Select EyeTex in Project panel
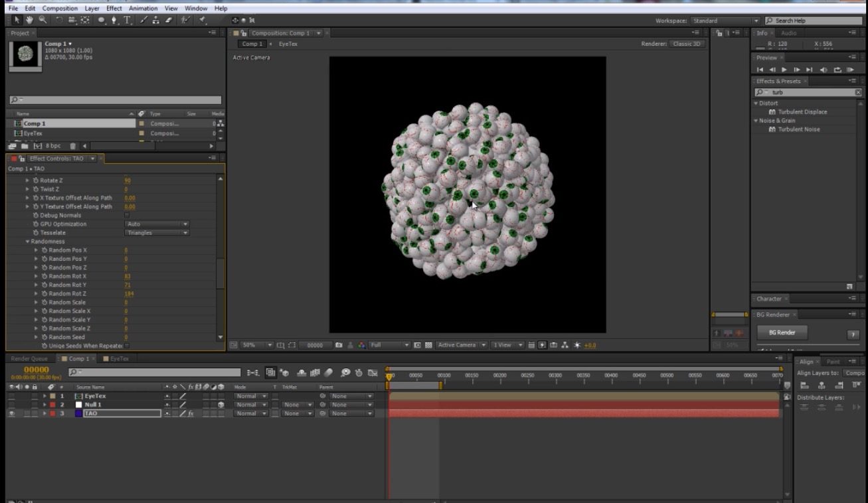Image resolution: width=868 pixels, height=503 pixels. tap(33, 133)
